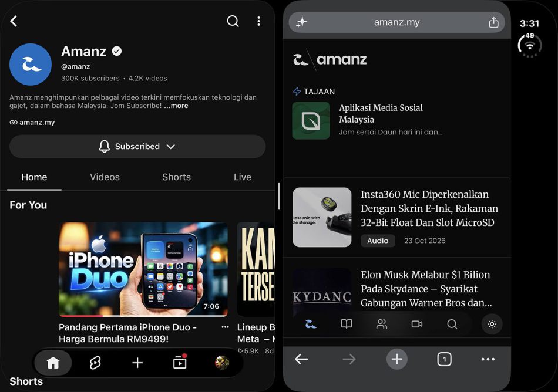Tap the amanz wave home icon in site navigation
Screen dimensions: 558x392
pyautogui.click(x=311, y=324)
